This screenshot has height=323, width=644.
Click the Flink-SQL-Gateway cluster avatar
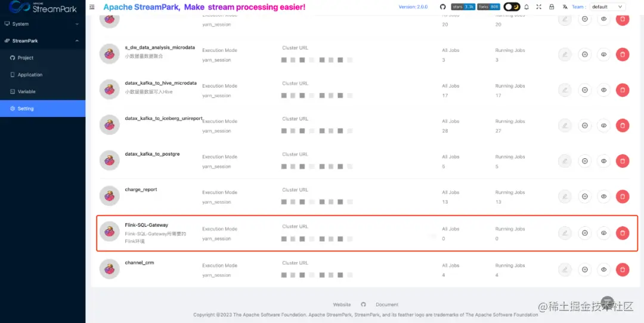point(109,232)
